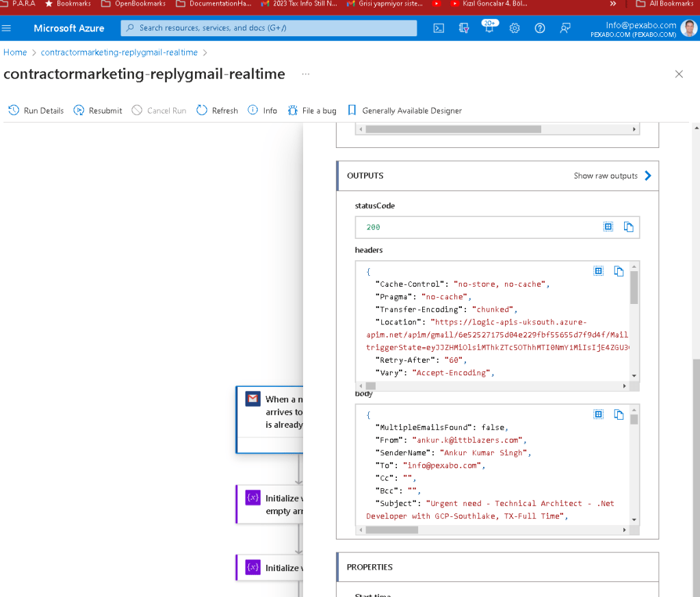Open the 2023 Tax Info Still N... Gmail bookmark
This screenshot has height=597, width=700.
(x=299, y=3)
